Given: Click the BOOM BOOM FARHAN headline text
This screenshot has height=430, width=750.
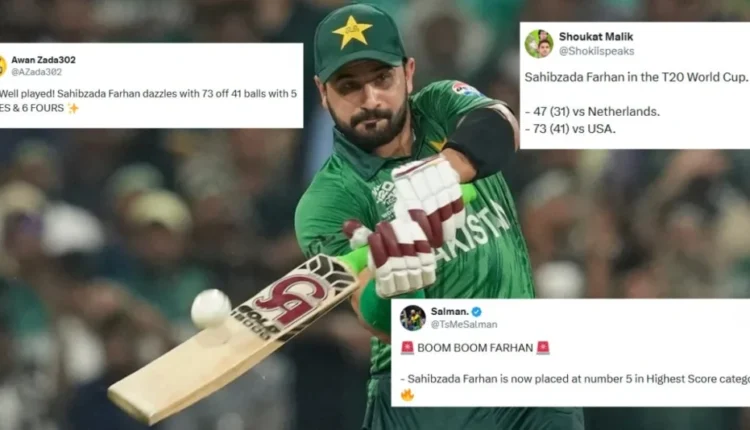Looking at the screenshot, I should coord(475,348).
